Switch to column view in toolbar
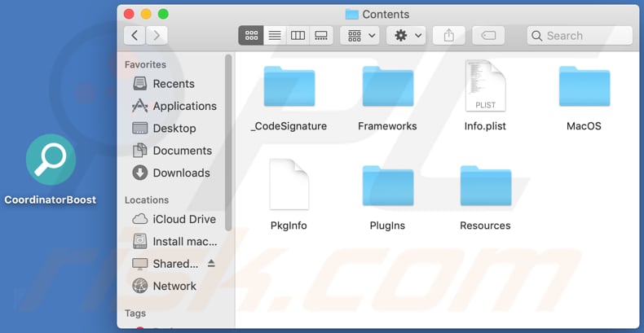 298,36
